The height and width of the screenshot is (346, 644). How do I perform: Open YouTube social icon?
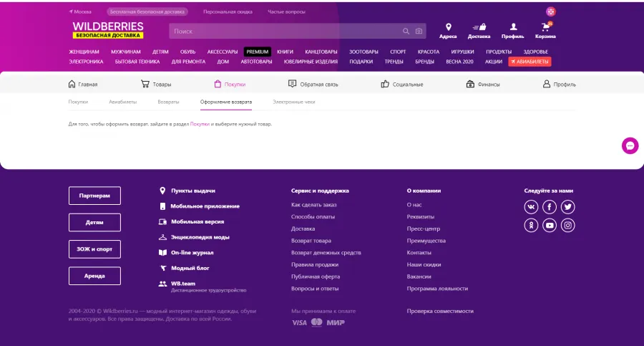pos(550,226)
